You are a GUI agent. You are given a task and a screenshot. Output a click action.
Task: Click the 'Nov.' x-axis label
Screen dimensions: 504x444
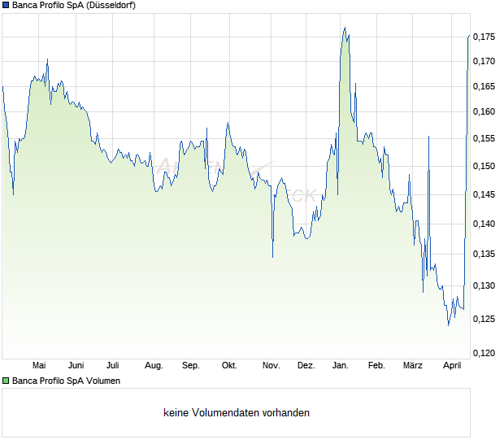click(x=271, y=365)
